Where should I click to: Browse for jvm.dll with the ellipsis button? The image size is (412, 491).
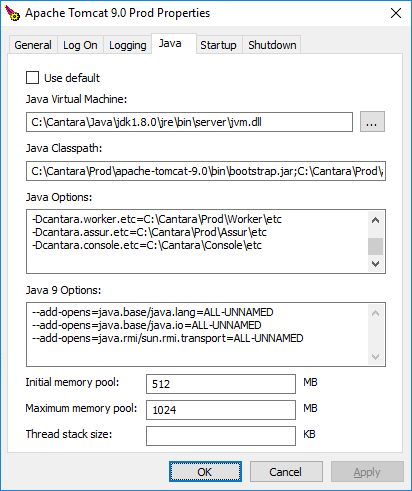point(372,122)
